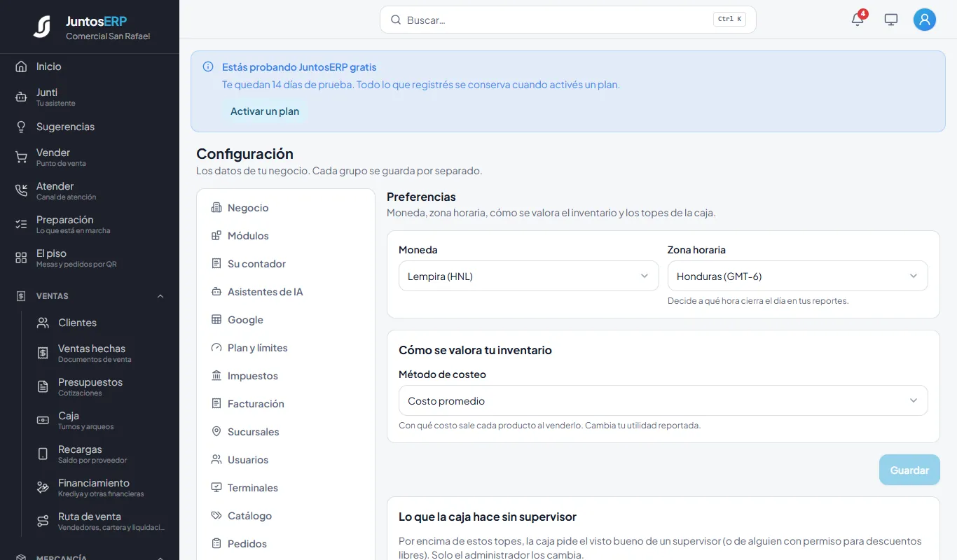Viewport: 957px width, 560px height.
Task: Click the El piso grid icon
Action: click(21, 258)
